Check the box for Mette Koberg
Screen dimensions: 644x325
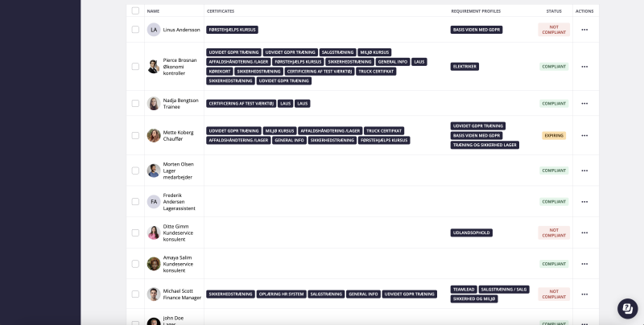point(135,136)
